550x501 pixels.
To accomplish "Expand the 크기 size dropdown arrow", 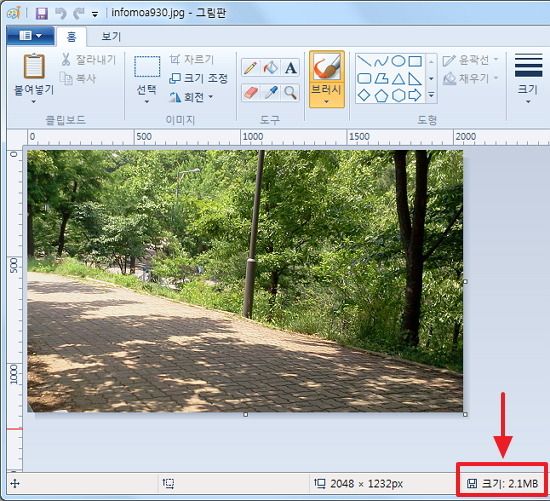I will coord(528,102).
